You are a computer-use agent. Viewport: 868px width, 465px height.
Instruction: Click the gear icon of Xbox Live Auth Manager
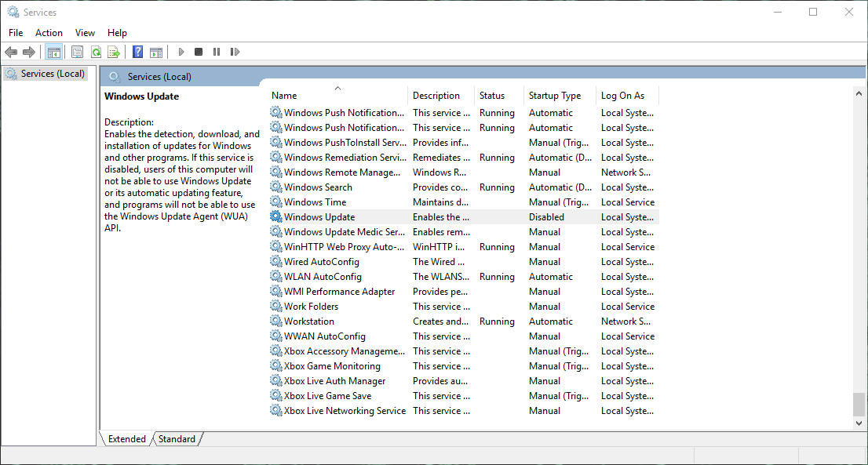pos(275,381)
